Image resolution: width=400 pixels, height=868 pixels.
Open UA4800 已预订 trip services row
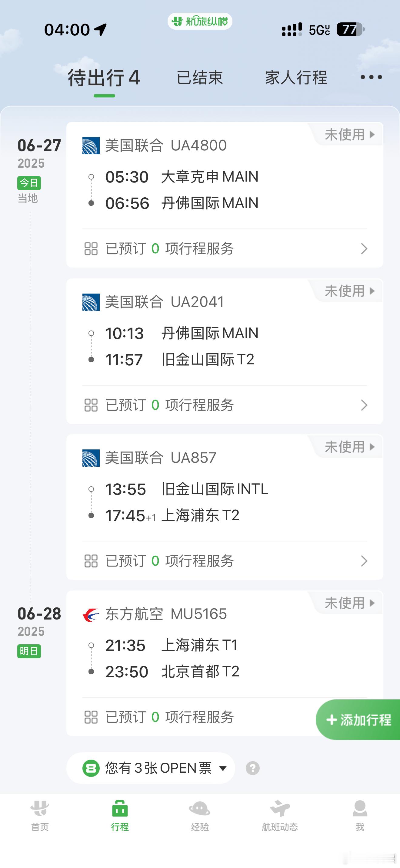pyautogui.click(x=225, y=249)
